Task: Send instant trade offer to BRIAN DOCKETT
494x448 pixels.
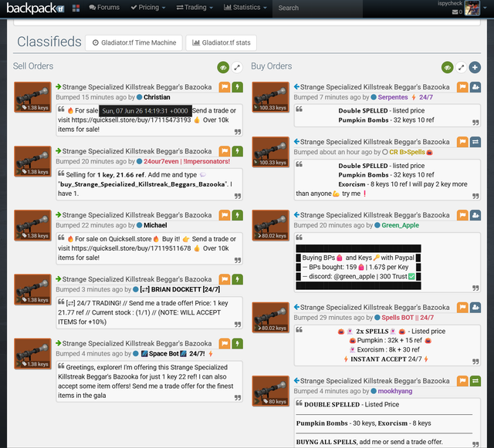Action: (238, 280)
